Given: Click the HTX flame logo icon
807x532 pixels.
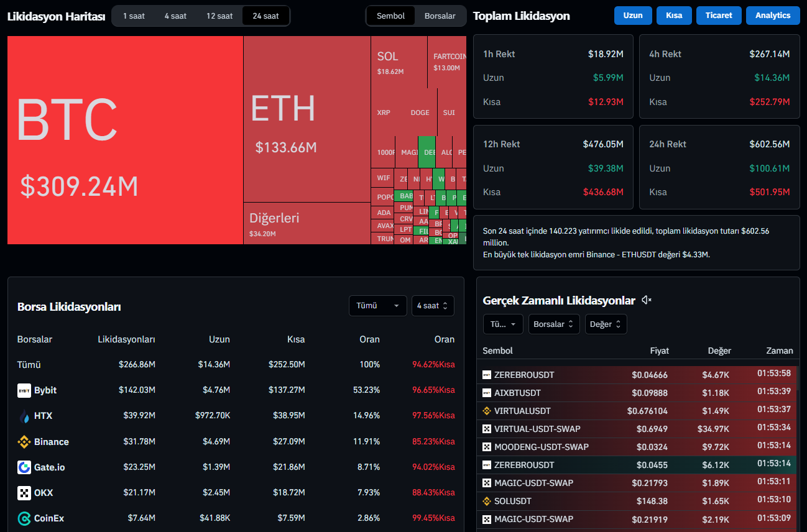Looking at the screenshot, I should pyautogui.click(x=24, y=416).
